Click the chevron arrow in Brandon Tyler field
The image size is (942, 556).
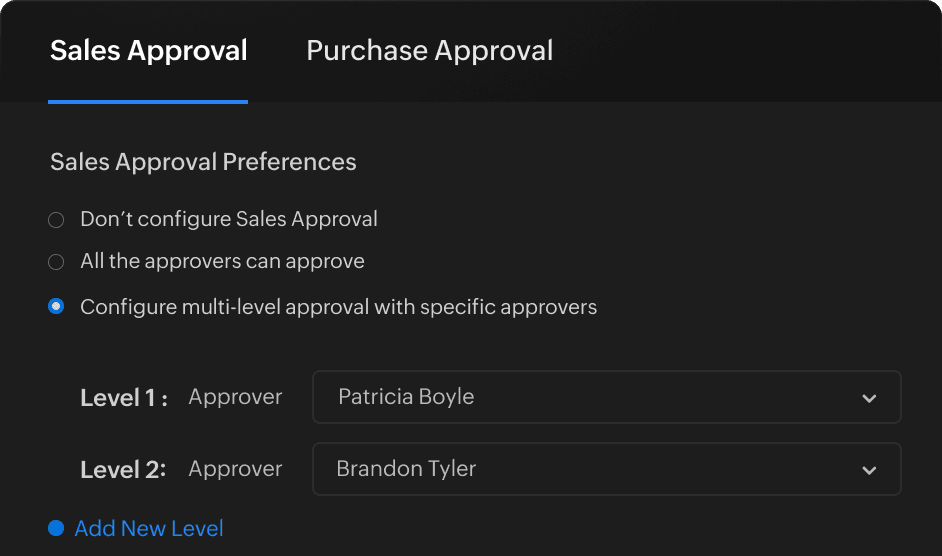point(869,470)
